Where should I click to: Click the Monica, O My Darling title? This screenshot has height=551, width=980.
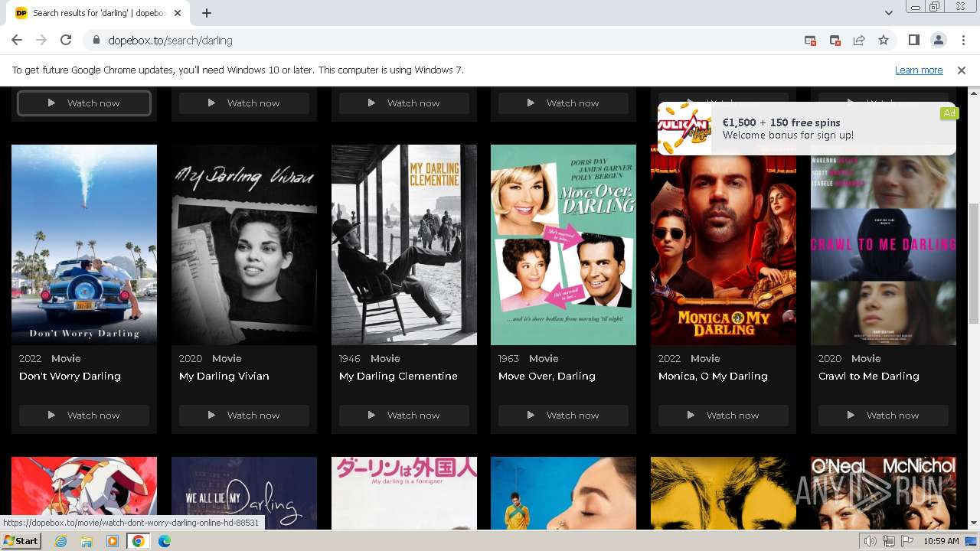(713, 376)
